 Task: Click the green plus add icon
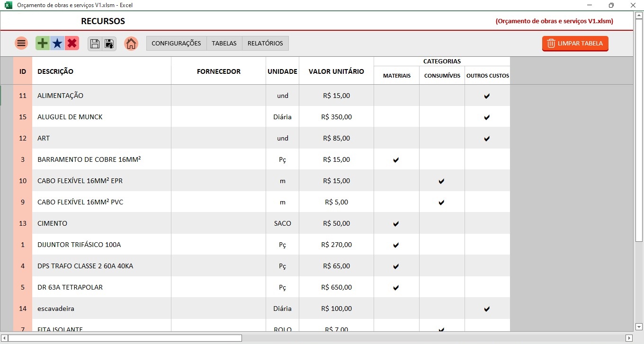tap(43, 44)
